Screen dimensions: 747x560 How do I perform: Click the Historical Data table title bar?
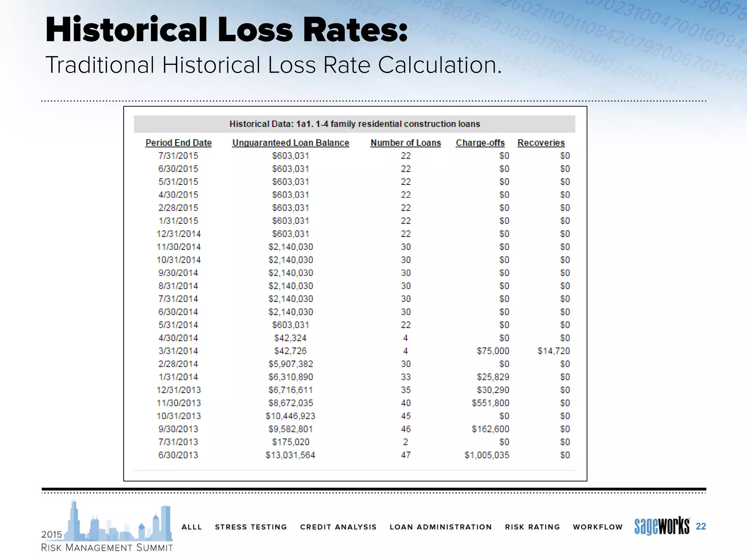[x=355, y=124]
